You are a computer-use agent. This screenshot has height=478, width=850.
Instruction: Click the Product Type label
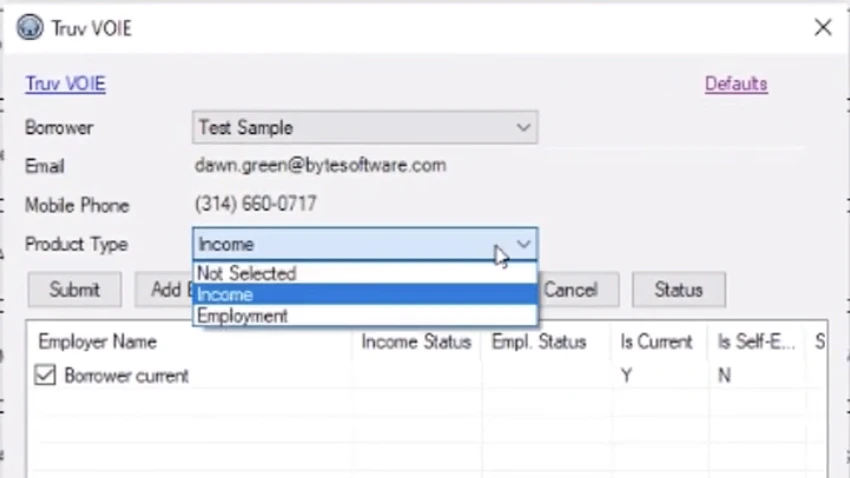(x=76, y=244)
